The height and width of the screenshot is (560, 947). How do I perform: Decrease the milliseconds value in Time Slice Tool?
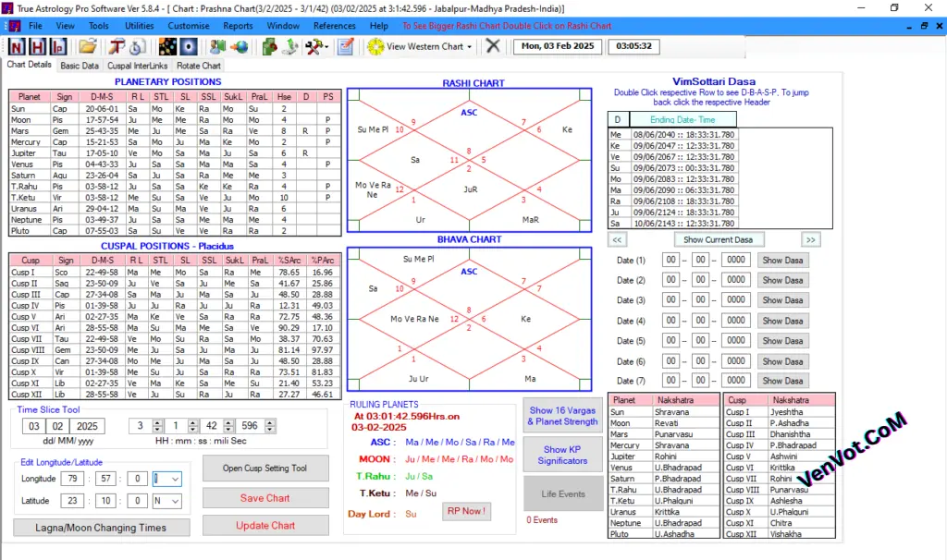(270, 430)
